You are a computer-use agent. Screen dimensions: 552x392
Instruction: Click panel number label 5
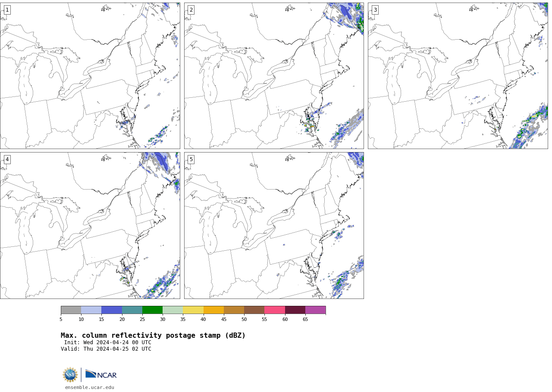191,159
